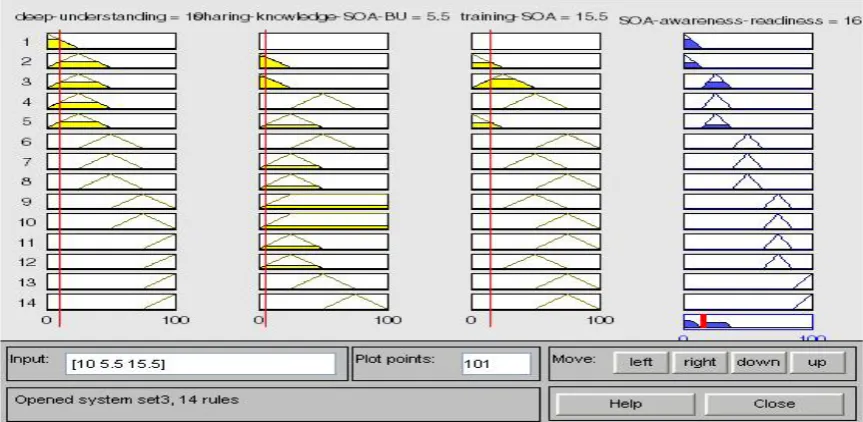
Task: Click the 'sharing-knowledge-SOA-BU = 5.5' column title
Action: [325, 17]
